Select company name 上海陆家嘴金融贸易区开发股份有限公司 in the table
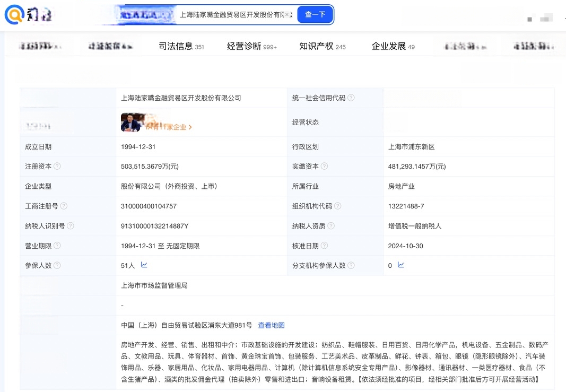Screen dimensions: 566x392 click(x=181, y=98)
